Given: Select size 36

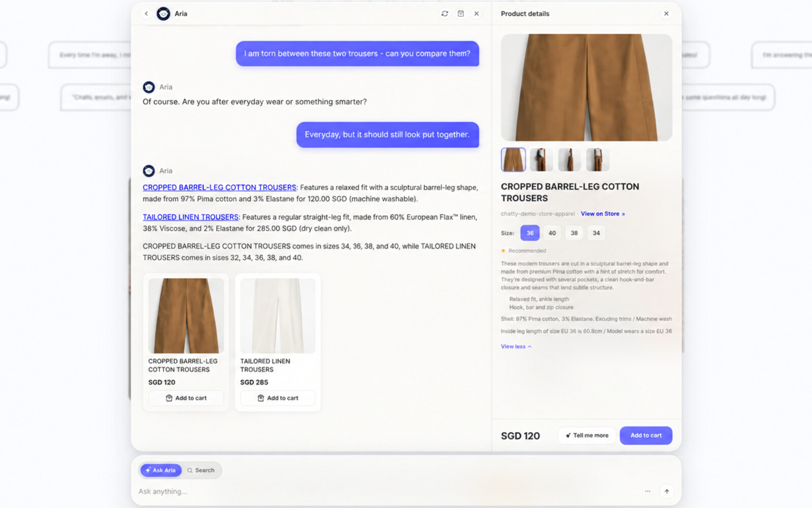Looking at the screenshot, I should (x=530, y=233).
